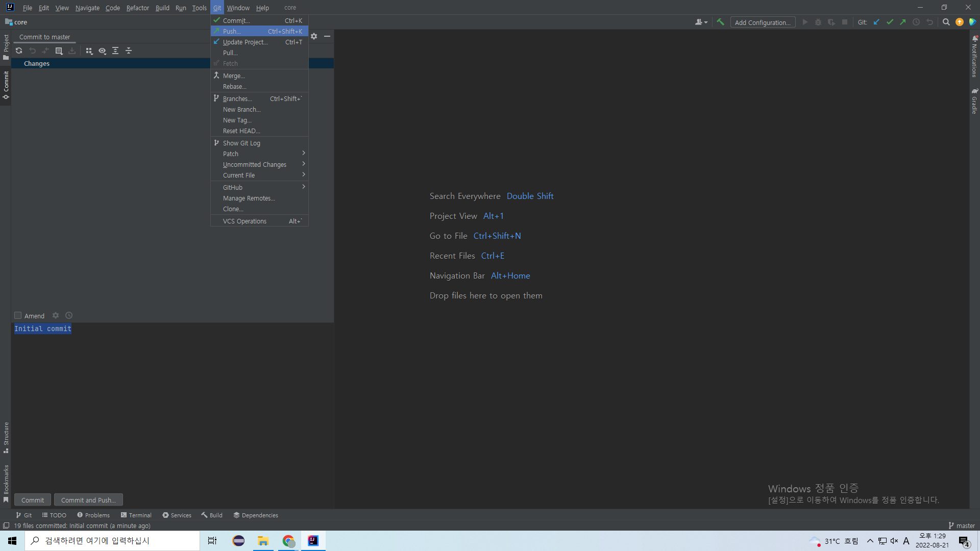Image resolution: width=980 pixels, height=551 pixels.
Task: Toggle the Amend checkbox
Action: pos(18,315)
